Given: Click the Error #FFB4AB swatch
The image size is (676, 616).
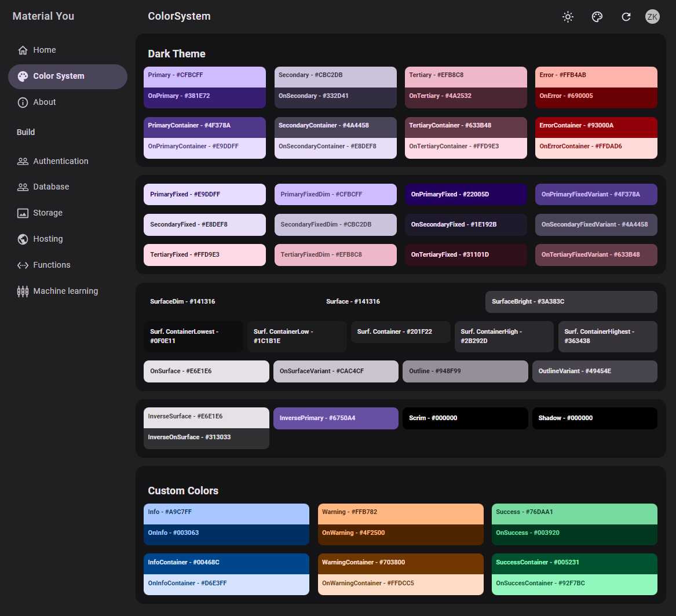Looking at the screenshot, I should (596, 77).
